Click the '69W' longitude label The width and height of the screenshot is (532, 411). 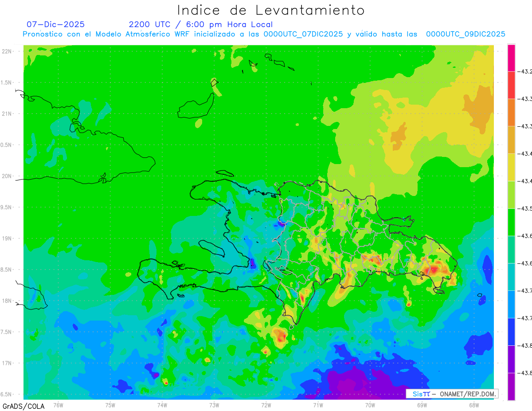tap(422, 405)
